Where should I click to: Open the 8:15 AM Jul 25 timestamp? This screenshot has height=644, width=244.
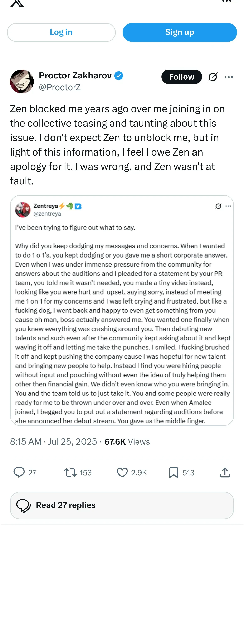53,442
